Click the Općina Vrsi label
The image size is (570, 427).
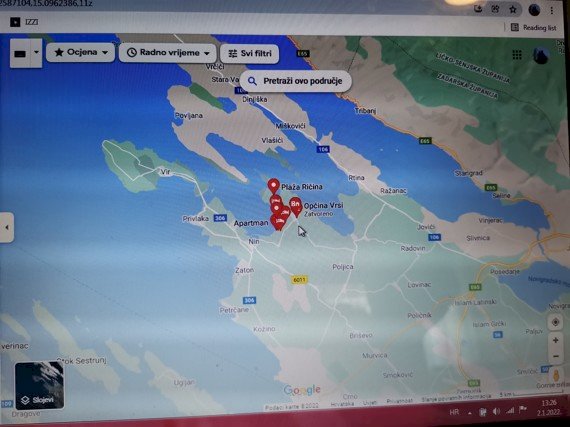pyautogui.click(x=324, y=206)
